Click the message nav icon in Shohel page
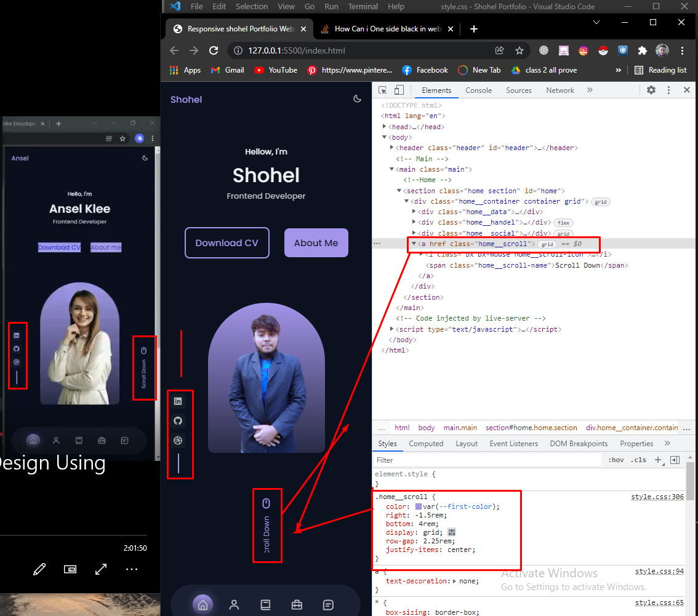This screenshot has width=698, height=616. click(328, 605)
